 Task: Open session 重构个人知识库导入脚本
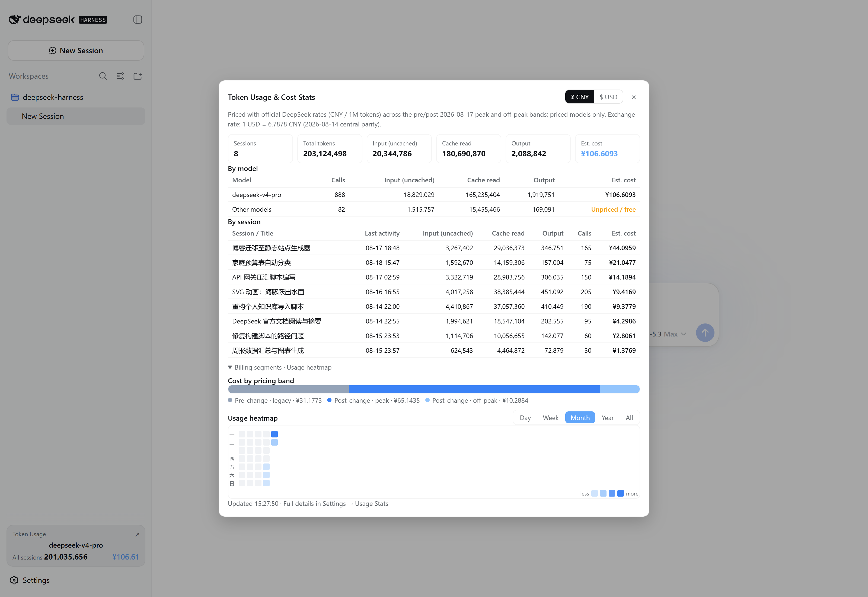coord(434,306)
